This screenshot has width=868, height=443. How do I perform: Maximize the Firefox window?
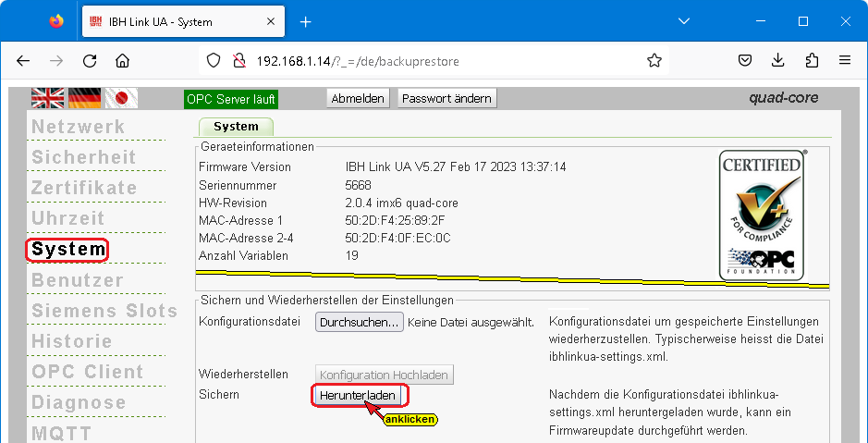803,21
